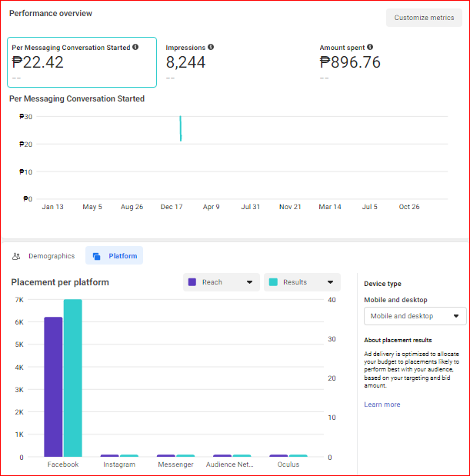Click info icon beside Per Messaging Conversation Started

(x=135, y=48)
